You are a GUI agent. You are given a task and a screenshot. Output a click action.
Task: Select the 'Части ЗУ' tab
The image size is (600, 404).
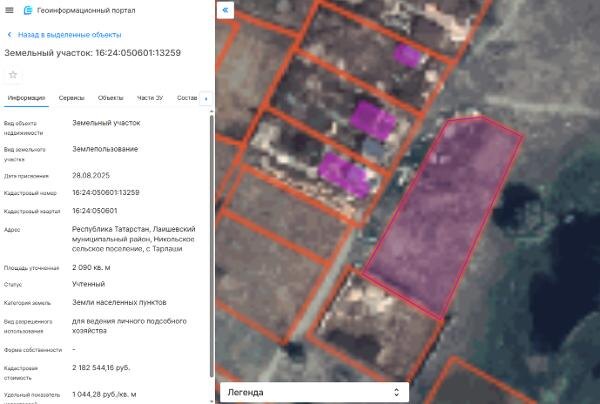[150, 98]
